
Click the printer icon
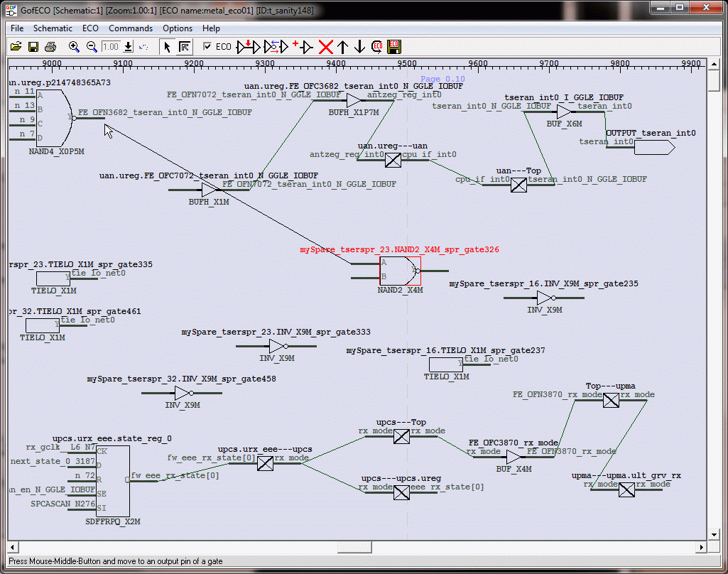point(50,47)
